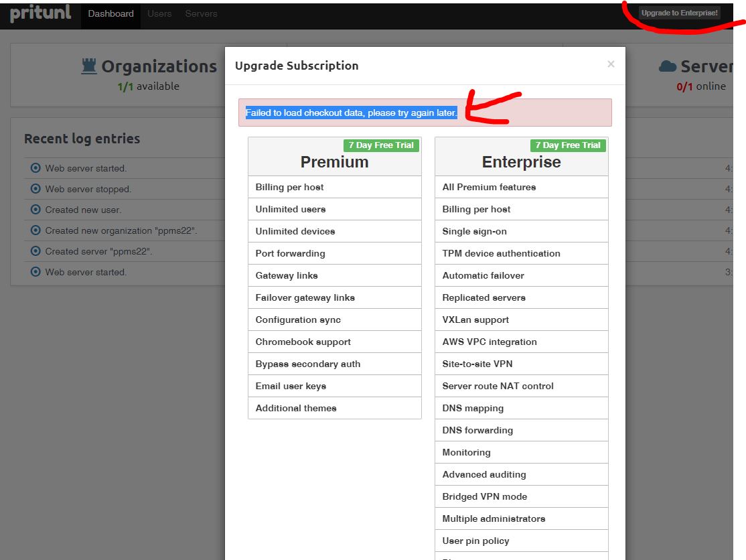Click the icon beside "Created new organization" entry

coord(35,230)
